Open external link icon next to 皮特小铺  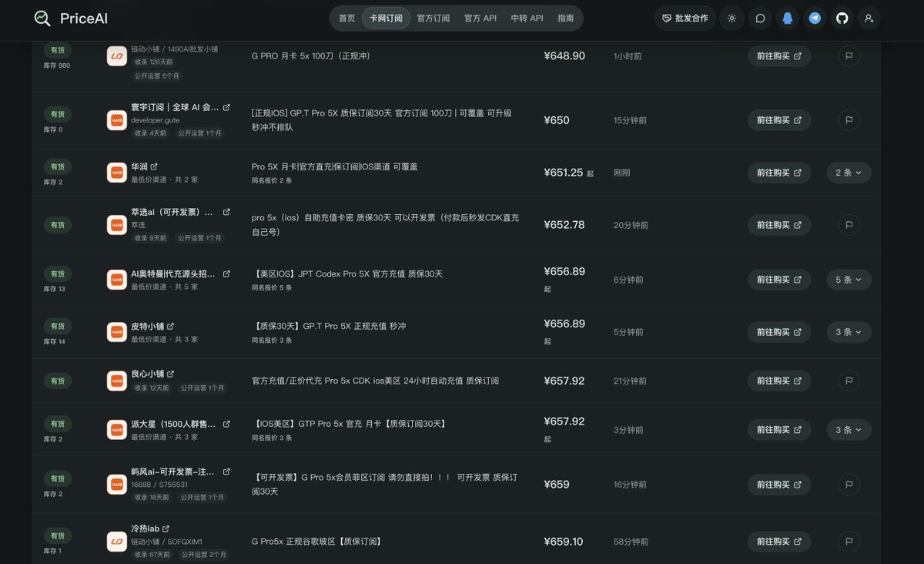(170, 326)
